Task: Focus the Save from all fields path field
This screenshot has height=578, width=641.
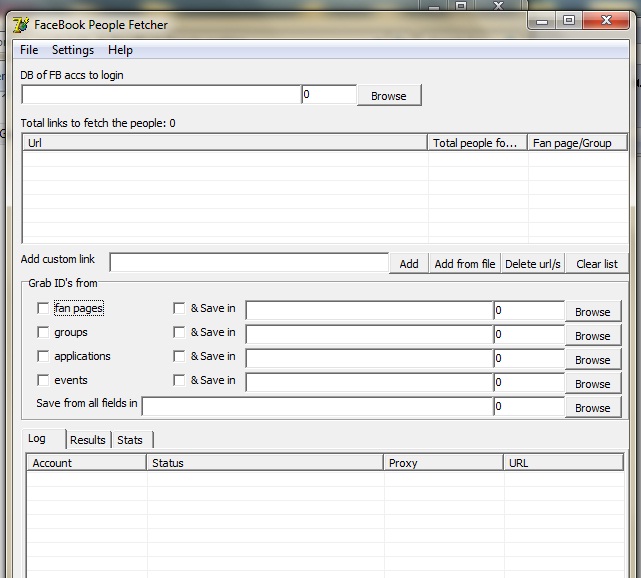Action: [317, 406]
